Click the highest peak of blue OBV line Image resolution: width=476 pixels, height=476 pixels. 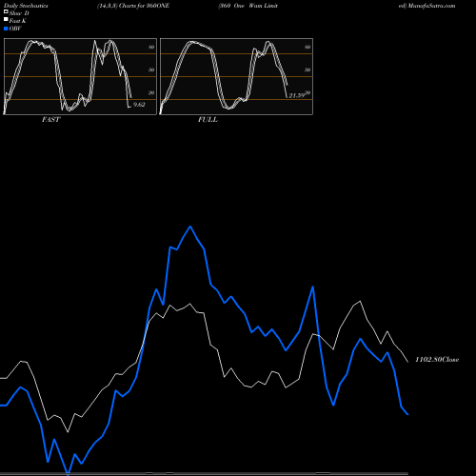190,227
